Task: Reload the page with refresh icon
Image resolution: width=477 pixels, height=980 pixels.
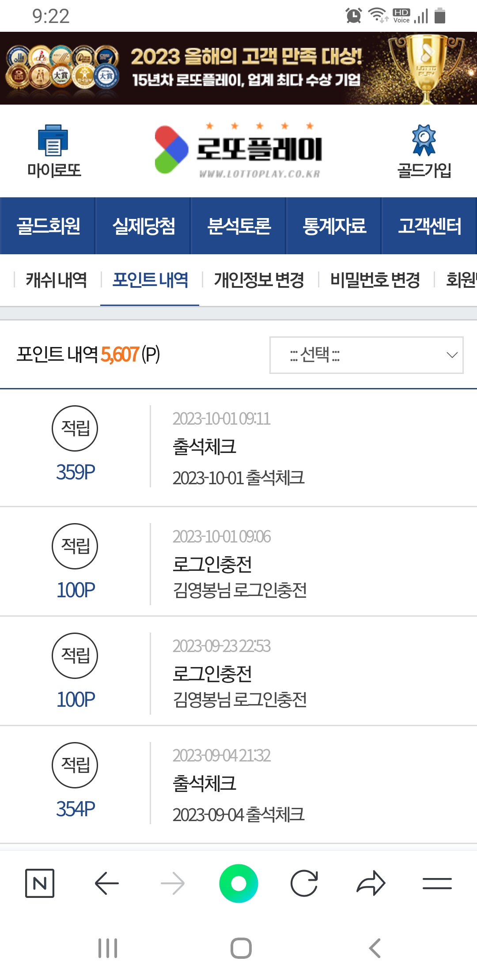Action: [304, 883]
